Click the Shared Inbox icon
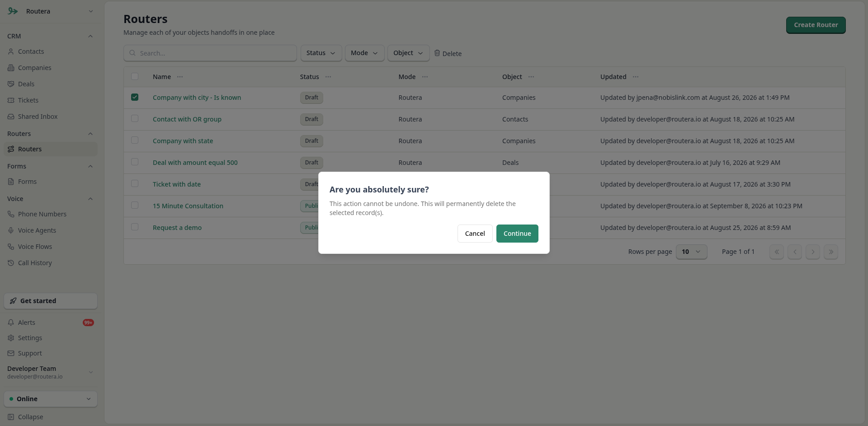 tap(11, 117)
